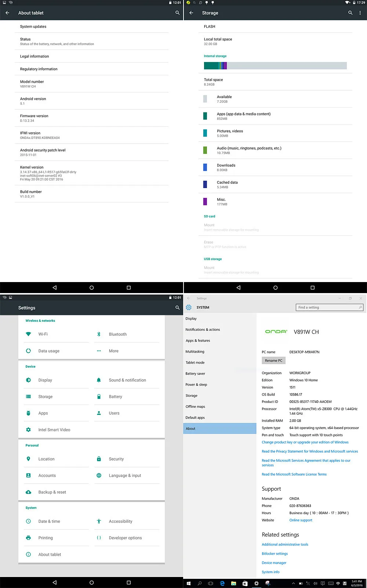Image resolution: width=367 pixels, height=588 pixels.
Task: Open the three-dot overflow menu in Storage header
Action: [x=360, y=13]
